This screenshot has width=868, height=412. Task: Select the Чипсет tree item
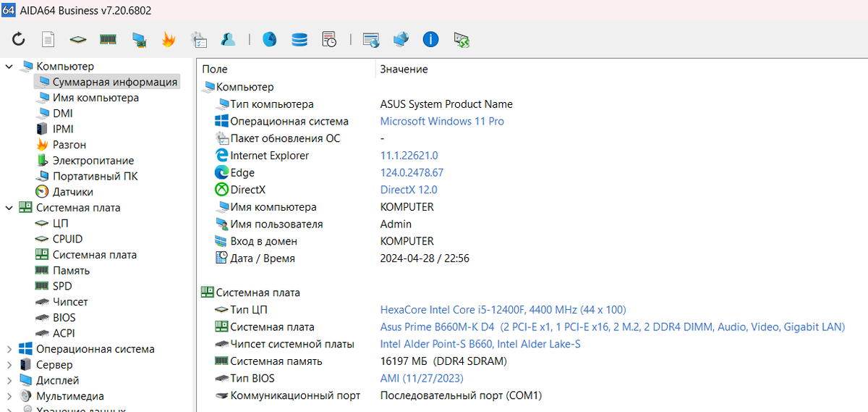coord(70,302)
